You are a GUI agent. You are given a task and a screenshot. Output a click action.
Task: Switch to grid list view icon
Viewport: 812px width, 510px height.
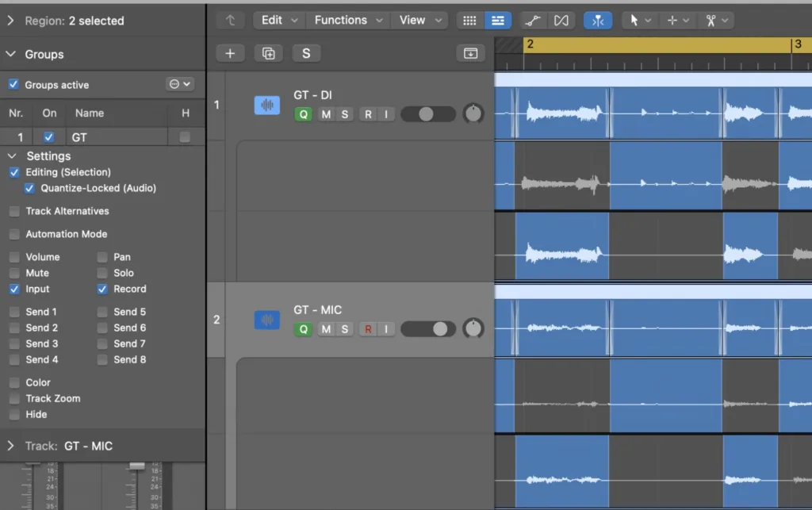[469, 20]
